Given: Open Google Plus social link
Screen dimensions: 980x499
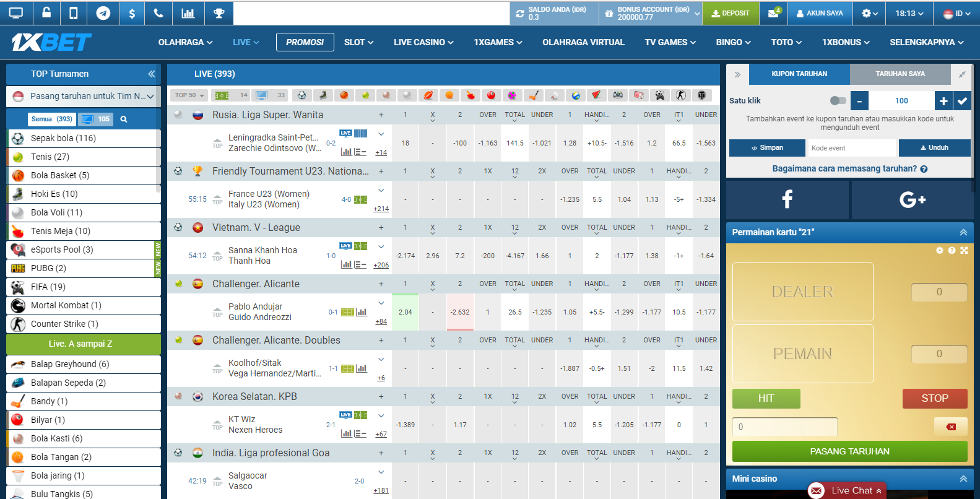Looking at the screenshot, I should (913, 199).
